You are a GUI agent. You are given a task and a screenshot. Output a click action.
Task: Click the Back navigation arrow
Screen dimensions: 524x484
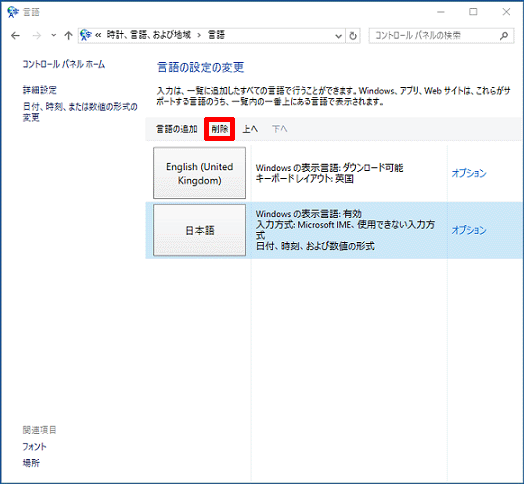(15, 35)
